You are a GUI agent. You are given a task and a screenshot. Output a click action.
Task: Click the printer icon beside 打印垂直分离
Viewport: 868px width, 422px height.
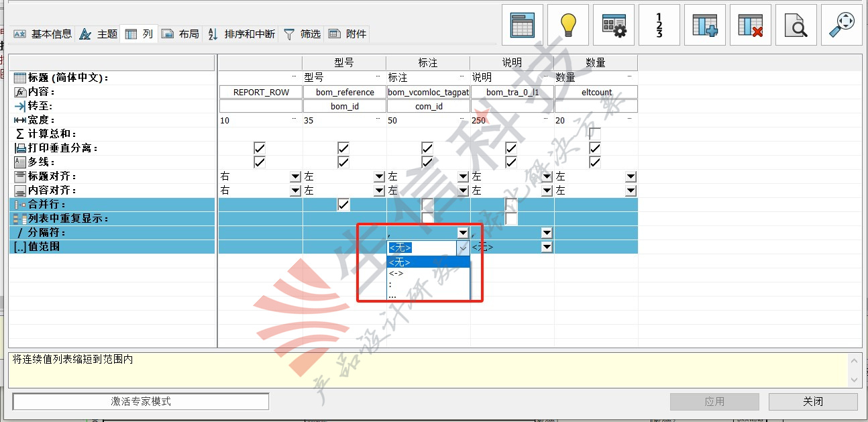point(20,148)
